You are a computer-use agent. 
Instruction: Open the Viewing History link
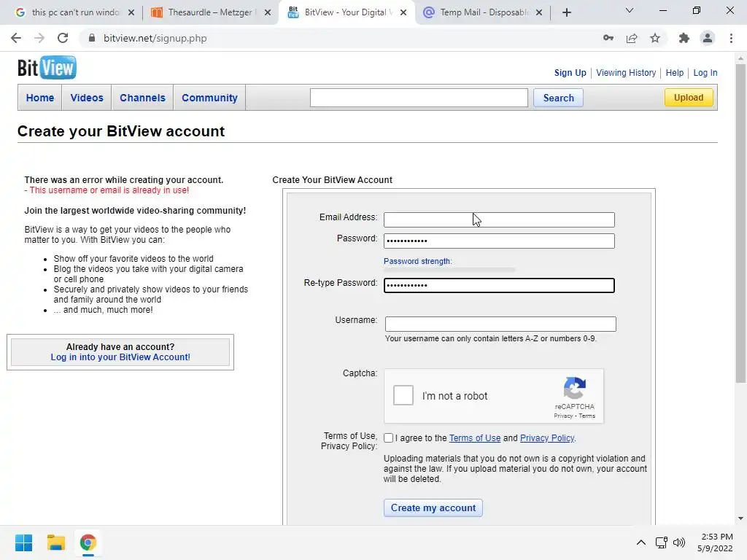click(x=626, y=73)
